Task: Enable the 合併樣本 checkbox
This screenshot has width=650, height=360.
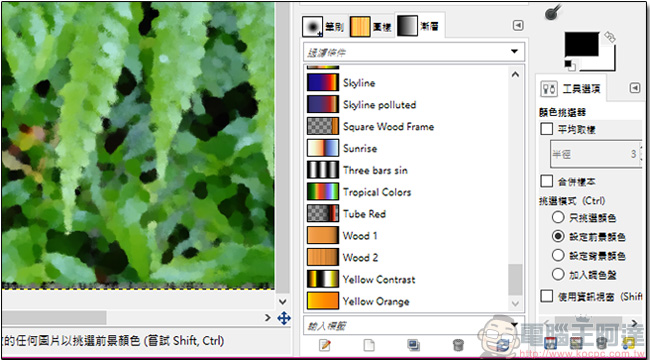Action: (547, 181)
